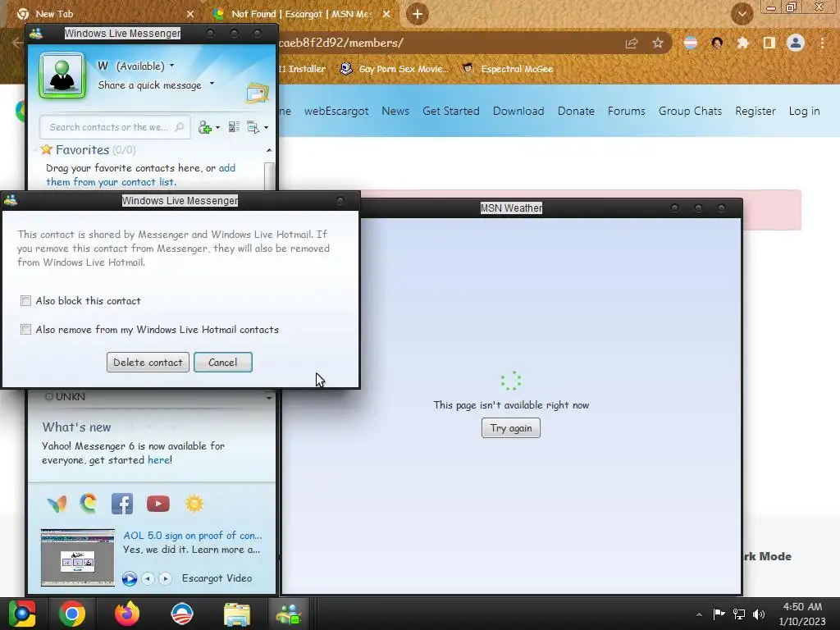Open the Forums menu item

[626, 111]
